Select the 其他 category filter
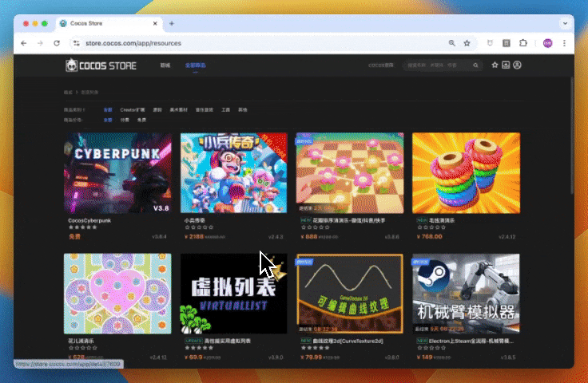Viewport: 588px width, 383px height. click(243, 109)
